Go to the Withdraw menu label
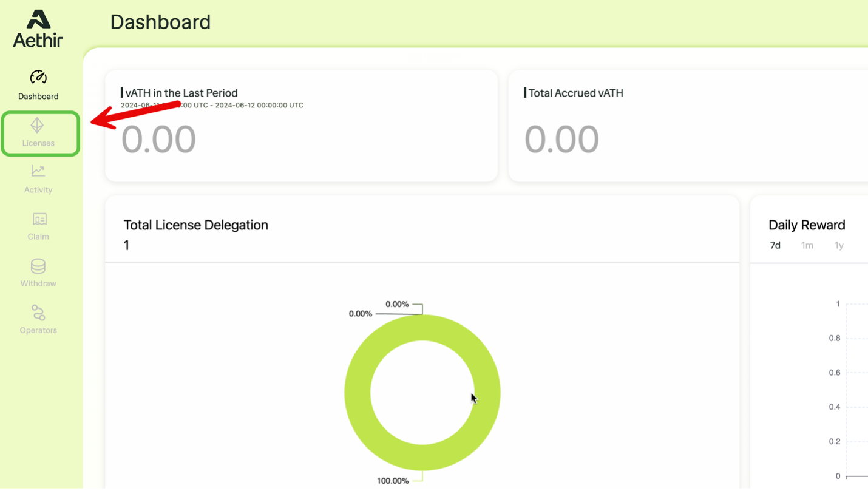The width and height of the screenshot is (868, 491). coord(38,283)
